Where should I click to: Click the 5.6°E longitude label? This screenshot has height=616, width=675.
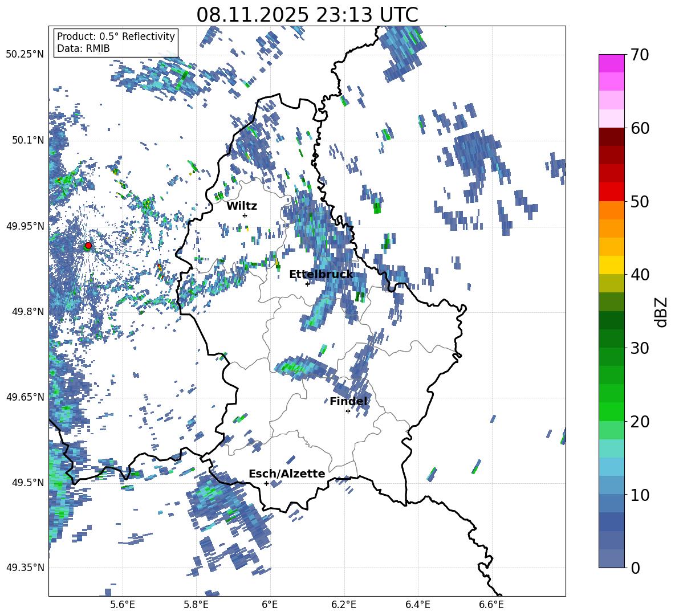pos(123,605)
